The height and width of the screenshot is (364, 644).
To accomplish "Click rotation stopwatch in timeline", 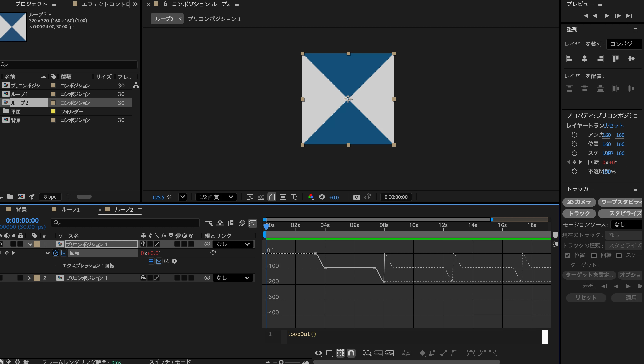I will pyautogui.click(x=56, y=253).
